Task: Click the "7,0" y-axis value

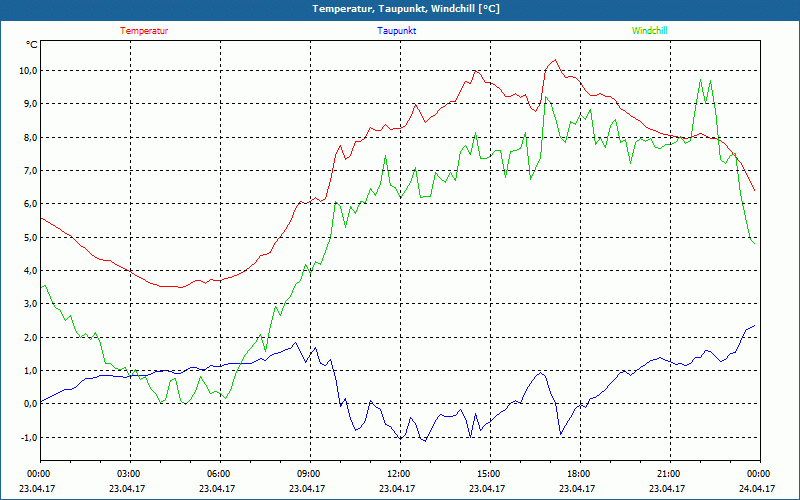Action: coord(30,170)
